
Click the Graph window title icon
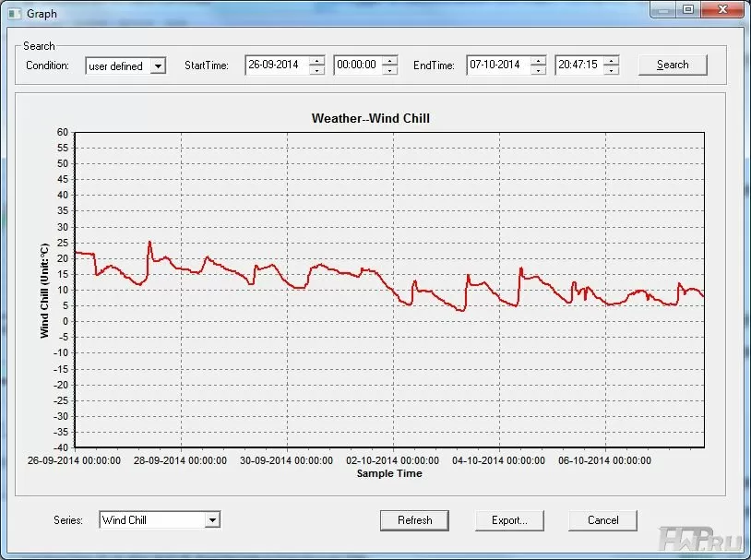click(x=15, y=14)
